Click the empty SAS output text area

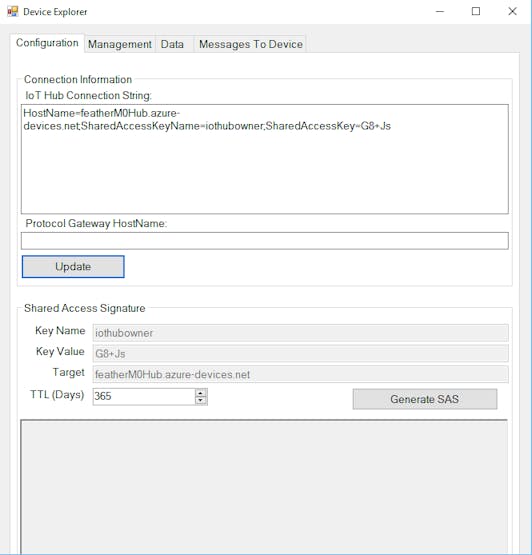click(264, 487)
